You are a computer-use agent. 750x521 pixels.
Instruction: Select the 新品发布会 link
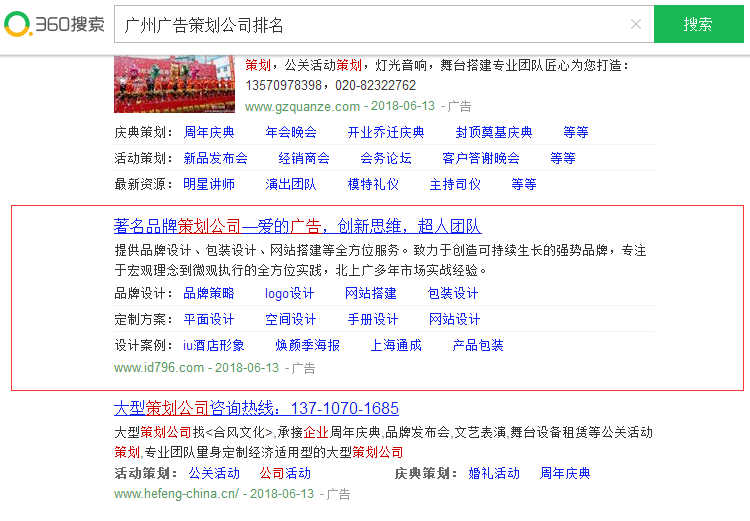(215, 158)
